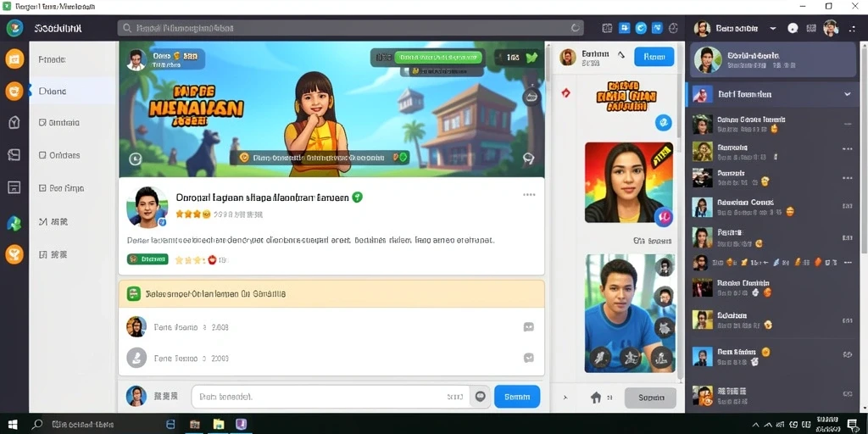Click the yellow notice bar with green icon
The height and width of the screenshot is (434, 868).
click(x=331, y=294)
